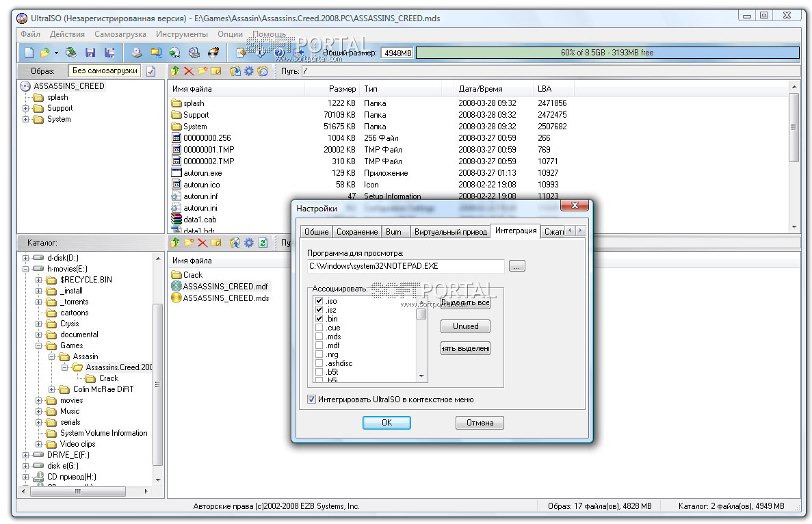Viewport: 812px width, 524px height.
Task: Click the New image file icon
Action: [x=29, y=52]
